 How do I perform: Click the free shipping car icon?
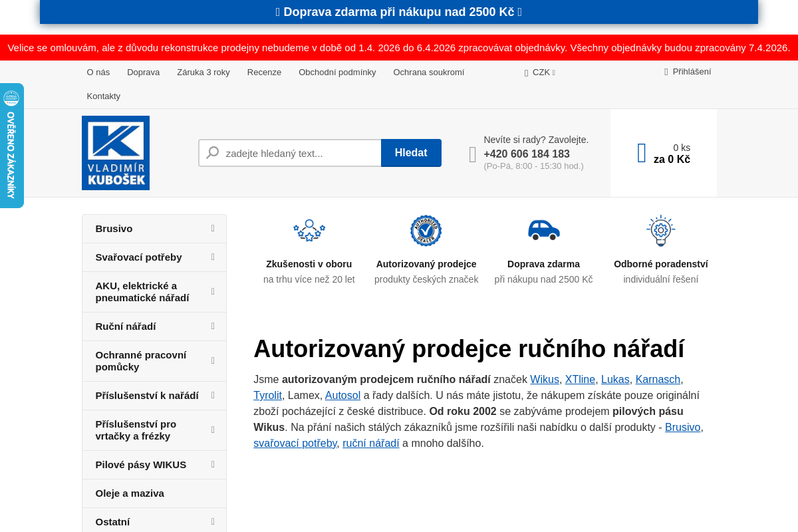[544, 231]
